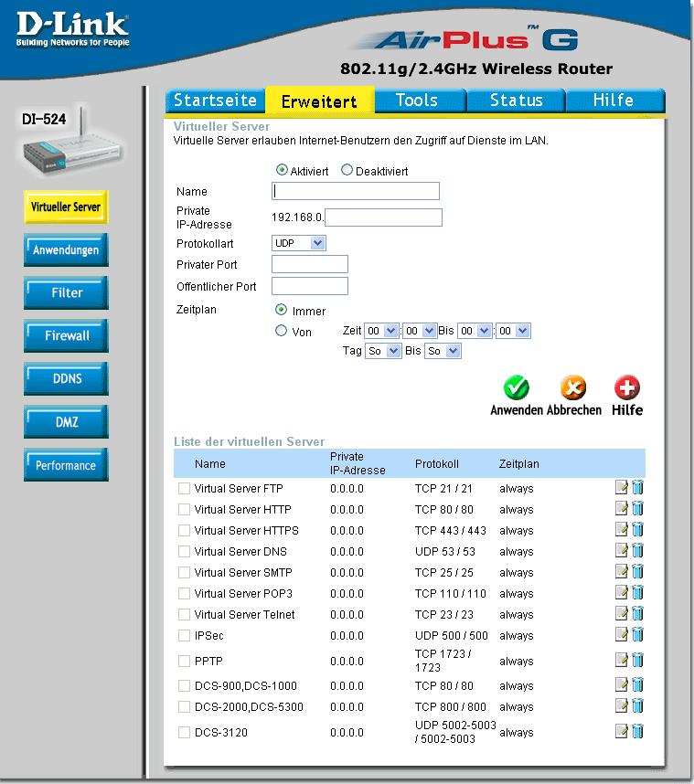This screenshot has width=694, height=784.
Task: Check the PPTP checkbox
Action: (x=184, y=661)
